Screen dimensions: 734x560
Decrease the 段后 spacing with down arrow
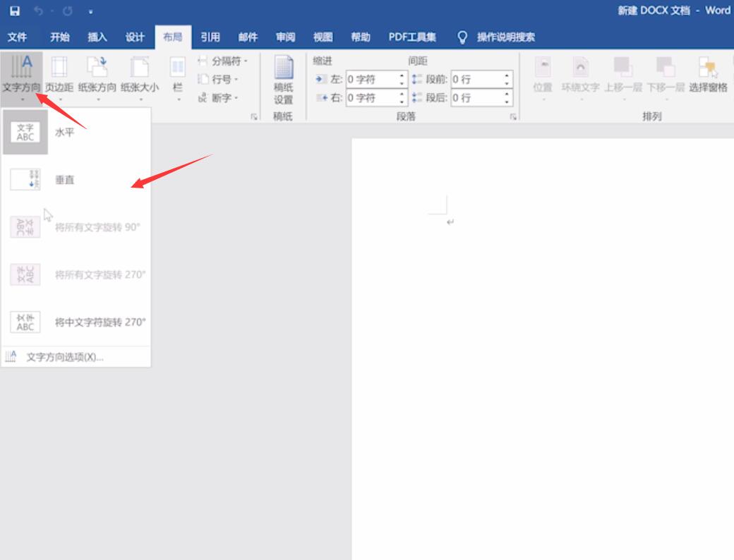(x=507, y=102)
